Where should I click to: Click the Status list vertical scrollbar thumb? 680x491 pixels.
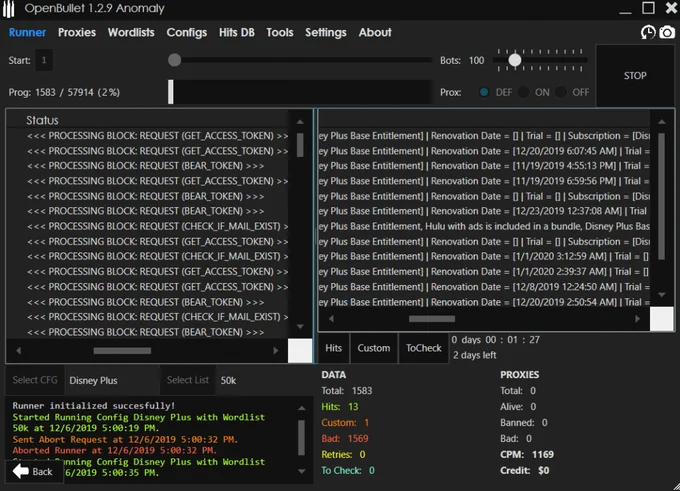tap(300, 145)
